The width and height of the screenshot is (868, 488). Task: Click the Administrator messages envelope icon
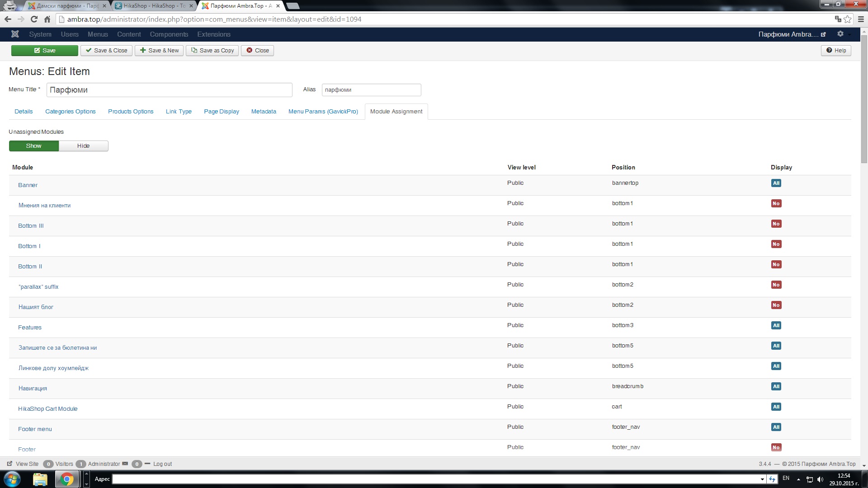click(x=125, y=464)
